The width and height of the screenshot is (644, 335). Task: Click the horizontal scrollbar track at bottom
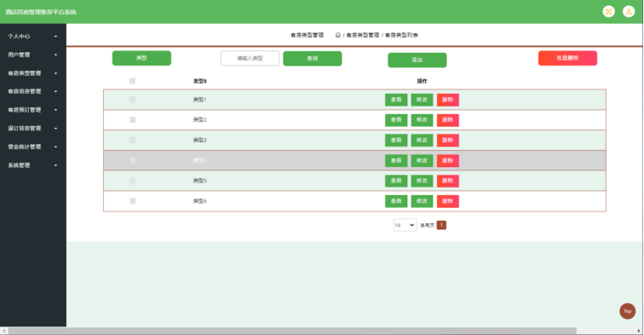coord(292,331)
